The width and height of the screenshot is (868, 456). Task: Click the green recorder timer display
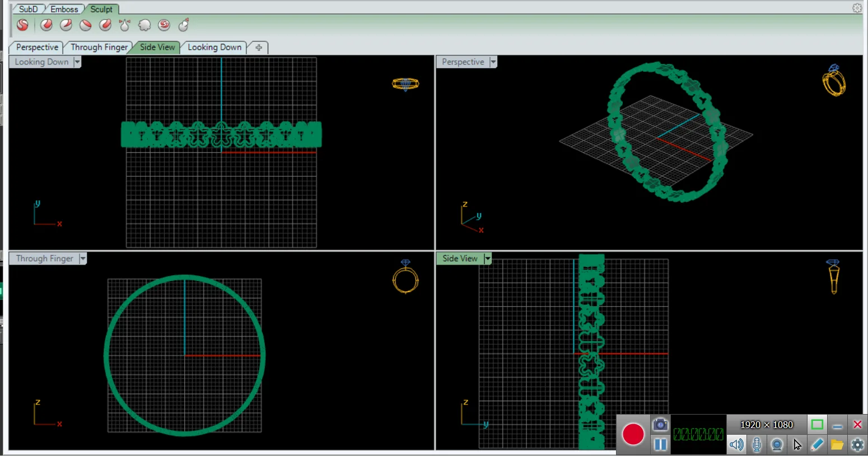(698, 434)
